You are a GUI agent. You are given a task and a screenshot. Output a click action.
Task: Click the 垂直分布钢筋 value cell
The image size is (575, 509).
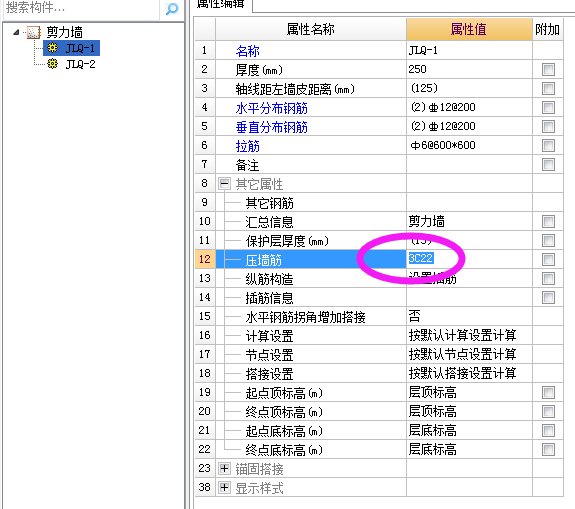point(469,127)
